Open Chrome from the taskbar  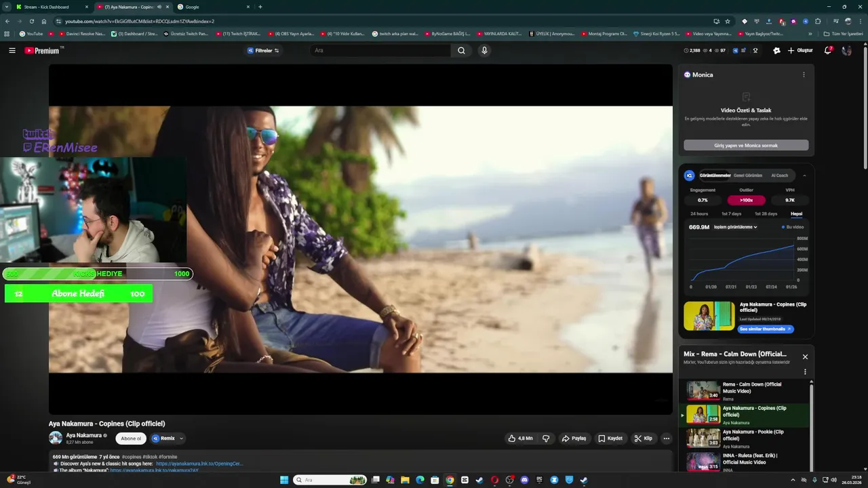coord(450,480)
